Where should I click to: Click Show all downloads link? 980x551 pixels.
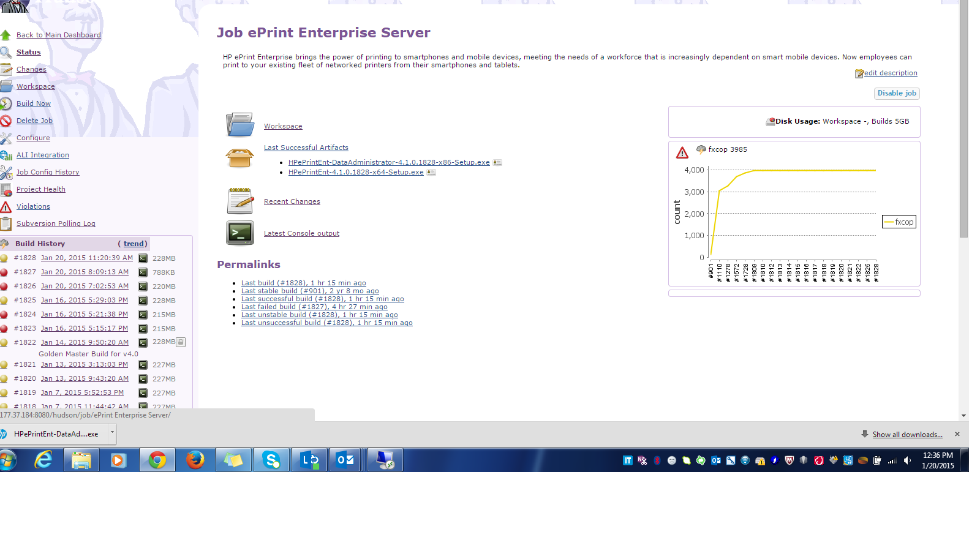(908, 435)
